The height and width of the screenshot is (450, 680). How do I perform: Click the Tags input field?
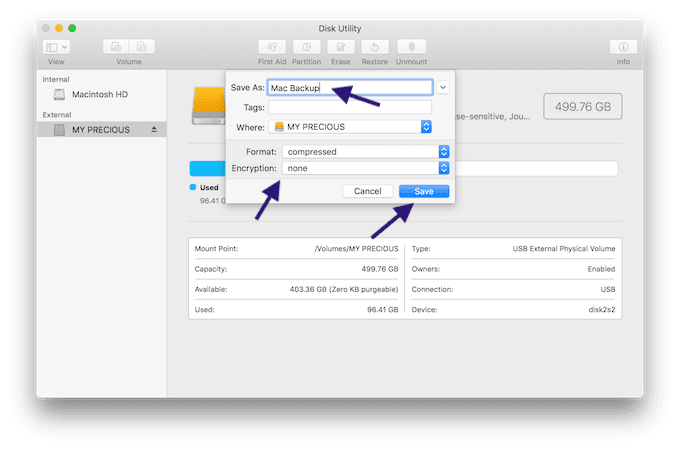pyautogui.click(x=350, y=107)
